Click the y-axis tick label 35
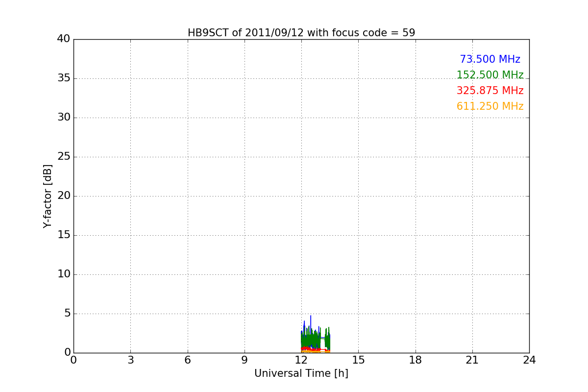Screen dimensions: 588x392 (64, 78)
